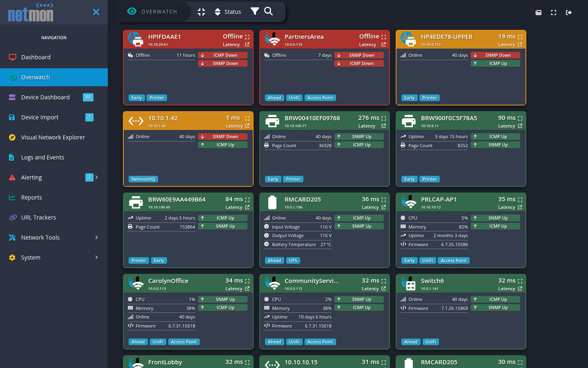Image resolution: width=588 pixels, height=368 pixels.
Task: Open CommunityServi... Latency link
Action: (383, 289)
